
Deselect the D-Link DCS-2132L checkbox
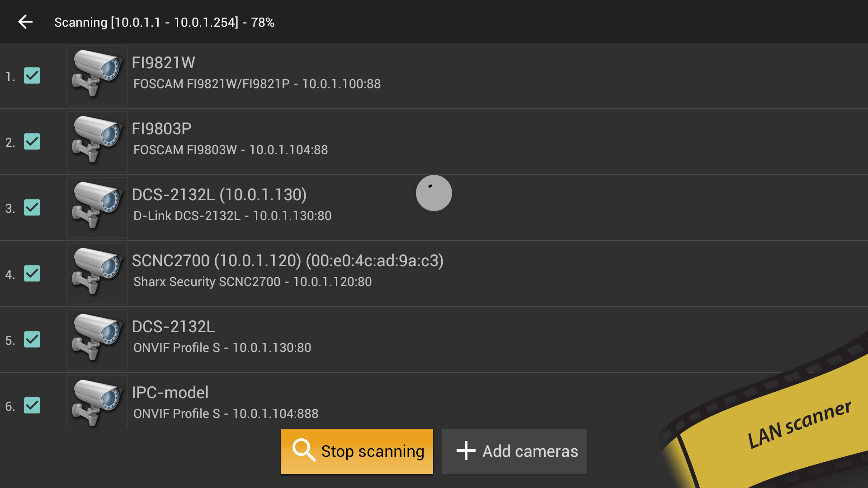(32, 208)
